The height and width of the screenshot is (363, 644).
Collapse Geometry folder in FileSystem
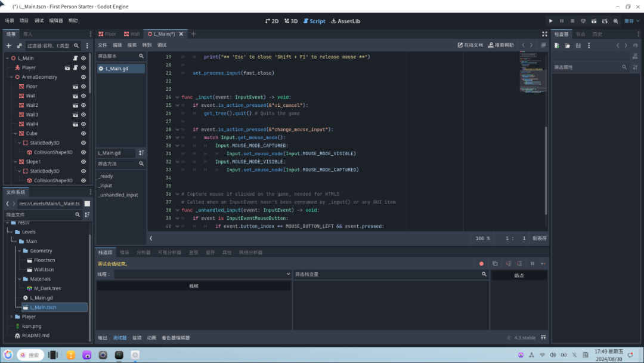point(19,251)
